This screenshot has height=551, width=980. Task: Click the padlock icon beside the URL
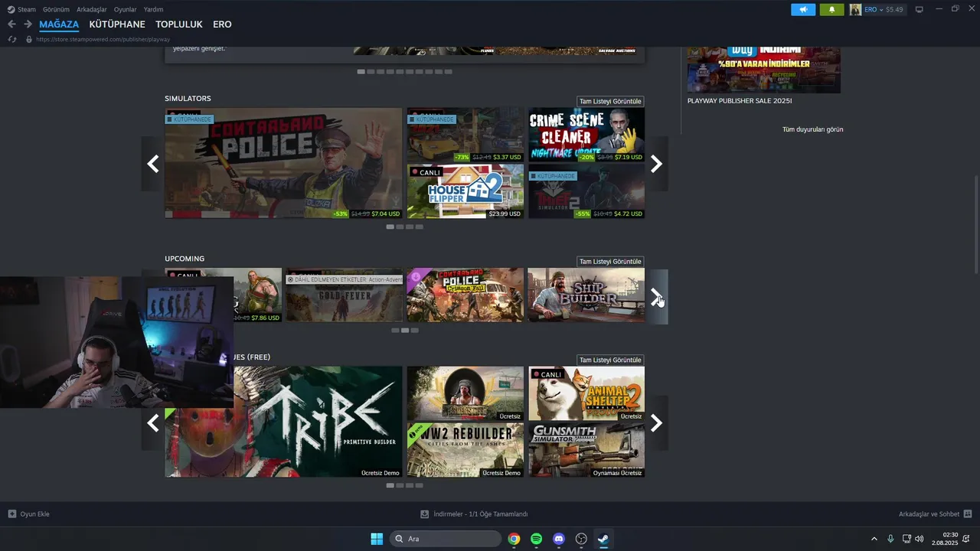[x=29, y=39]
